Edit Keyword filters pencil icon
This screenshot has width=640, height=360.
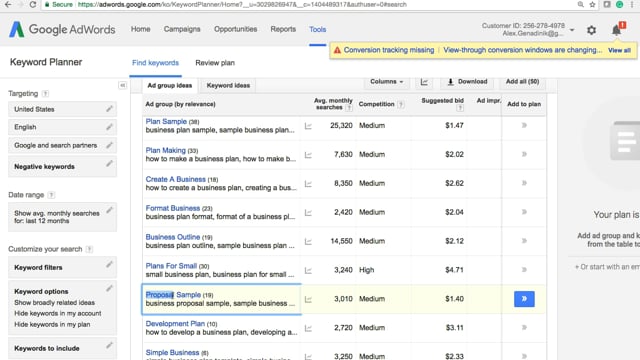click(x=109, y=264)
